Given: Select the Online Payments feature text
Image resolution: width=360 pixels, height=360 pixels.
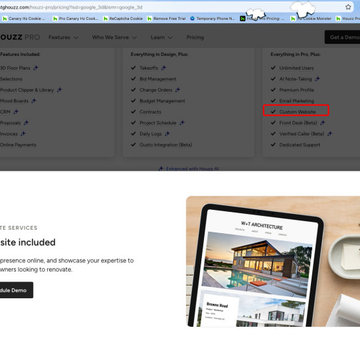Looking at the screenshot, I should [x=18, y=145].
